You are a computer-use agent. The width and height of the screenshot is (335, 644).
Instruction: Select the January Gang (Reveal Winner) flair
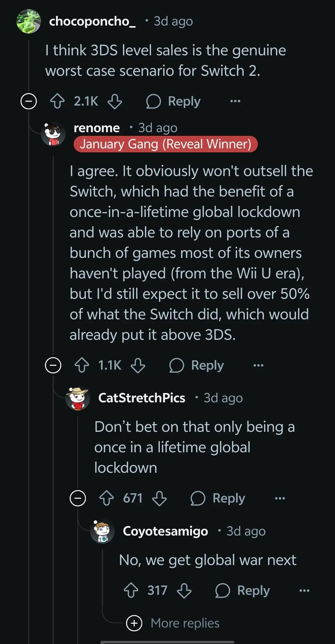pyautogui.click(x=166, y=144)
